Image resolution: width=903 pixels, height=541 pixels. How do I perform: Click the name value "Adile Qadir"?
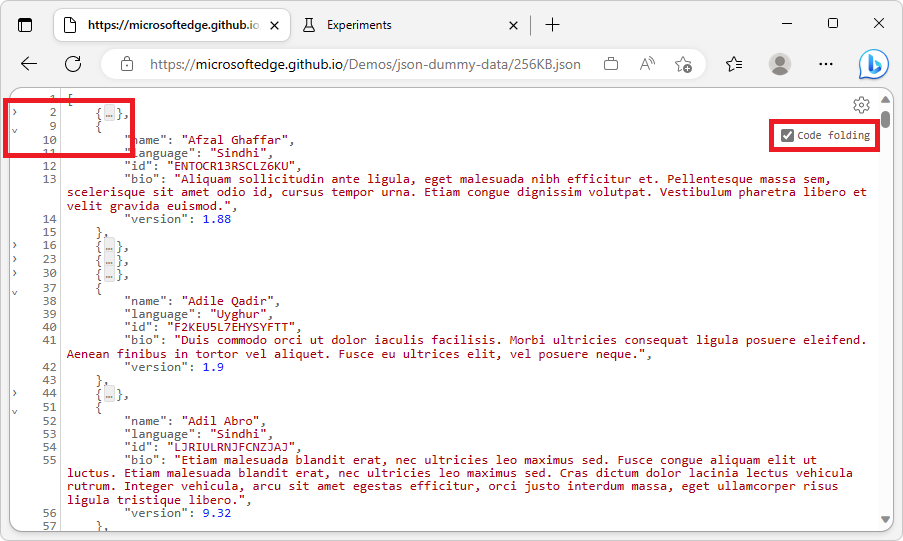pos(227,301)
